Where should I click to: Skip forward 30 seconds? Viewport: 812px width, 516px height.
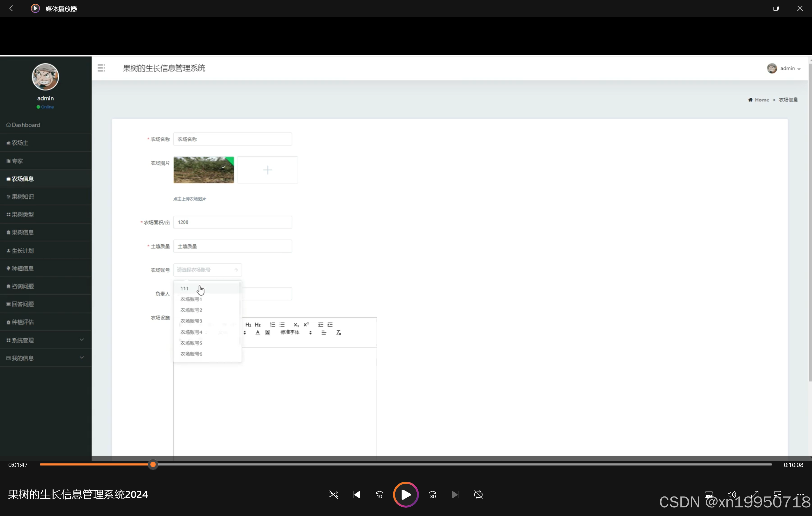[433, 495]
